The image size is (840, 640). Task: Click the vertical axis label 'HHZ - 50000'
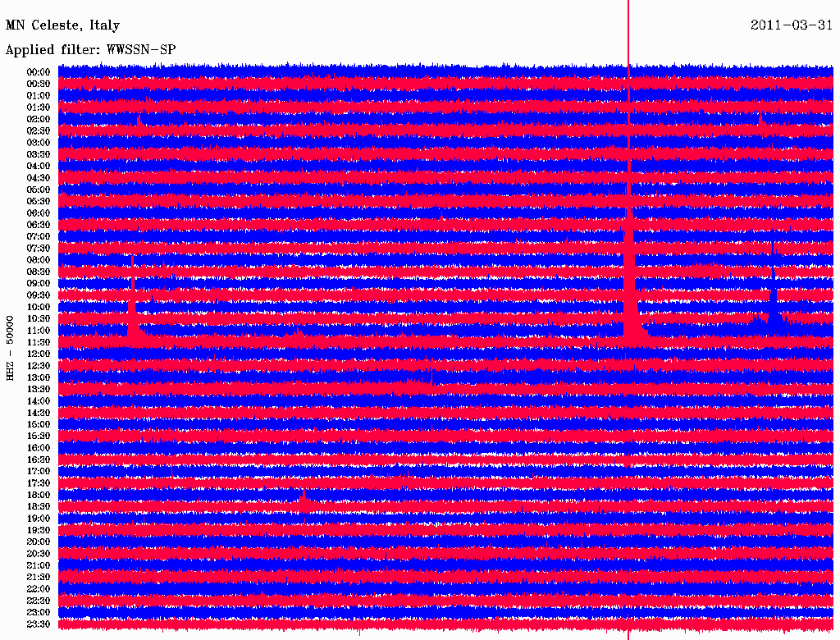[x=10, y=349]
